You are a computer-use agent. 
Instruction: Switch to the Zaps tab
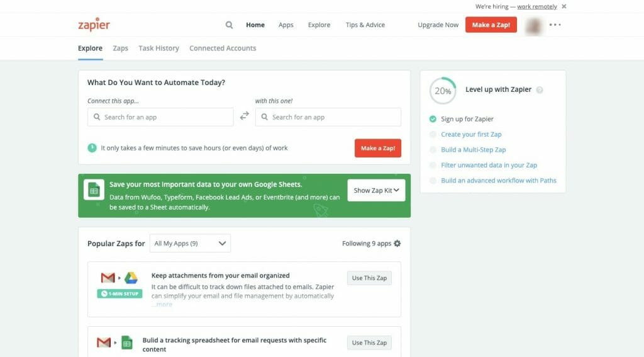(120, 48)
